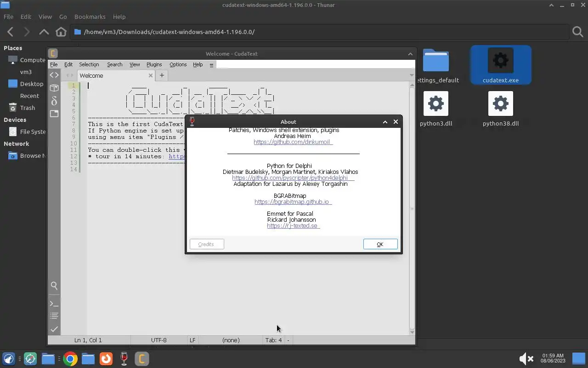Click (none) lexer in status bar
Image resolution: width=588 pixels, height=368 pixels.
(231, 340)
